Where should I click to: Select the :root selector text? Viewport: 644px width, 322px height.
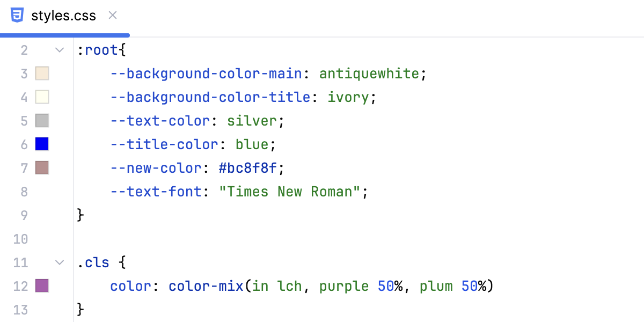coord(97,49)
